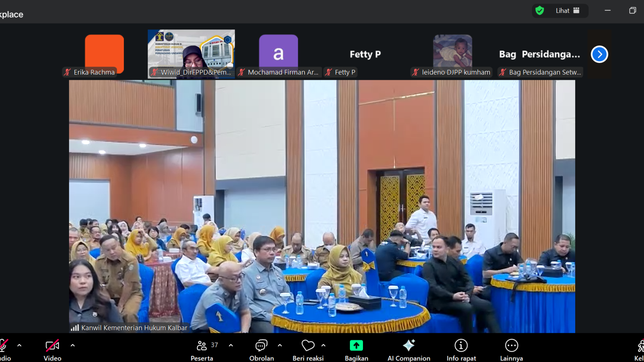Show next participants with blue arrow
This screenshot has height=362, width=644.
pos(599,54)
